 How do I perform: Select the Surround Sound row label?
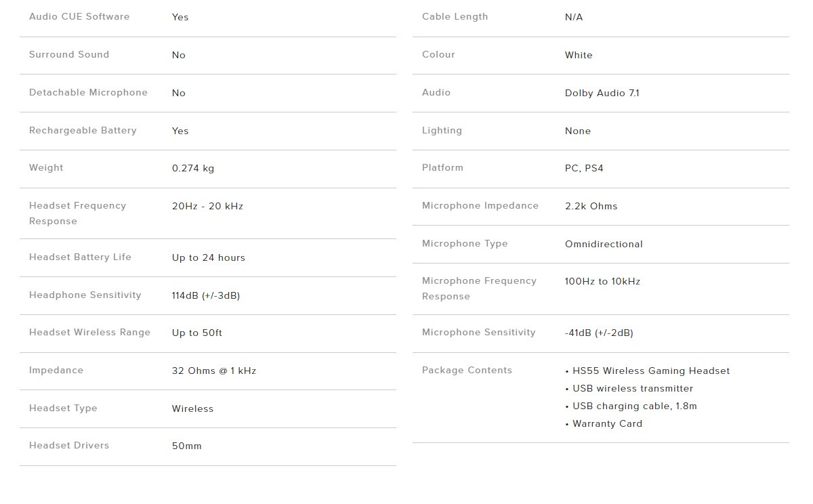coord(69,55)
